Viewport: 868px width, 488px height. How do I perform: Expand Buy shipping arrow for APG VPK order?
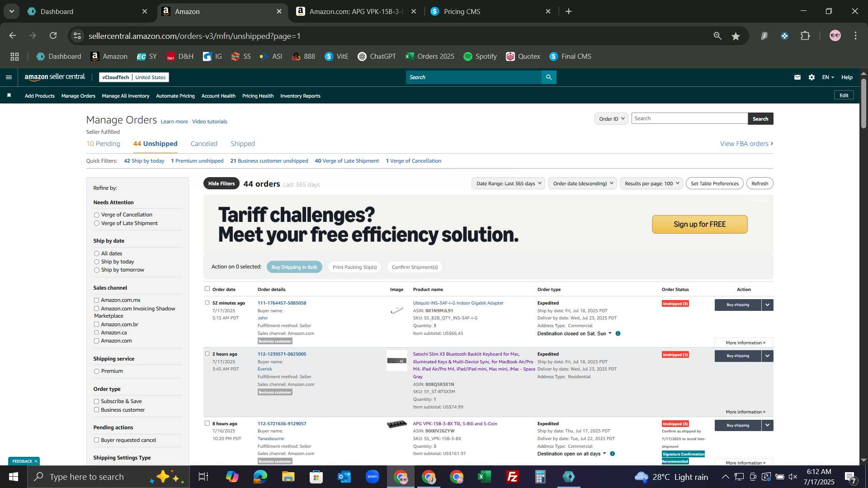click(767, 426)
